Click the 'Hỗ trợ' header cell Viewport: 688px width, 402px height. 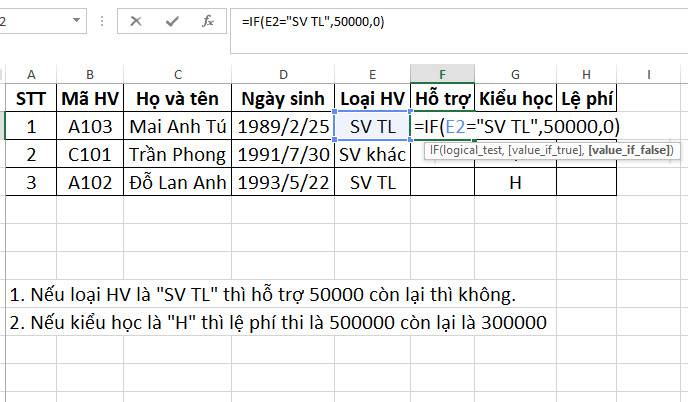[442, 98]
